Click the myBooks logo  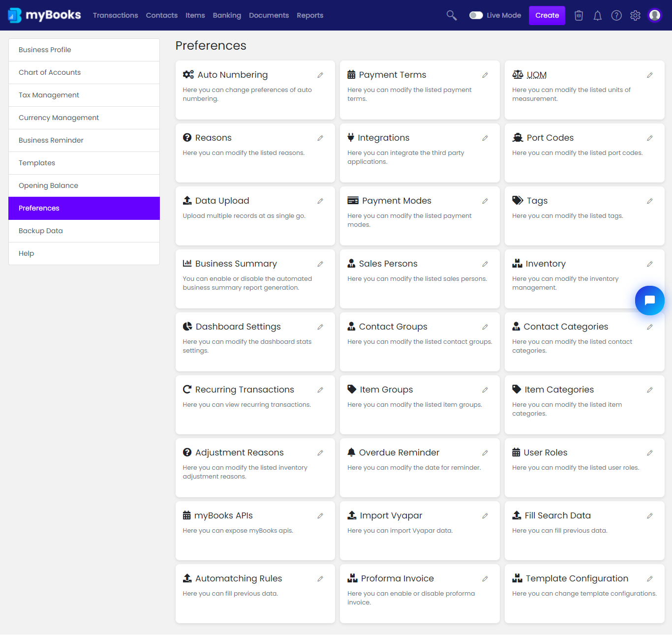(44, 15)
